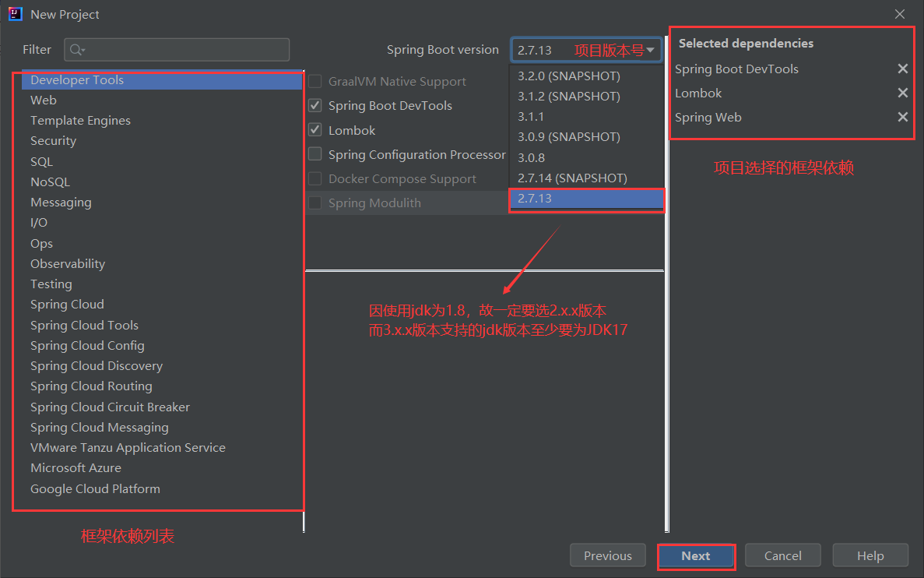This screenshot has width=924, height=578.
Task: Select Spring Cloud Discovery category
Action: (x=161, y=365)
